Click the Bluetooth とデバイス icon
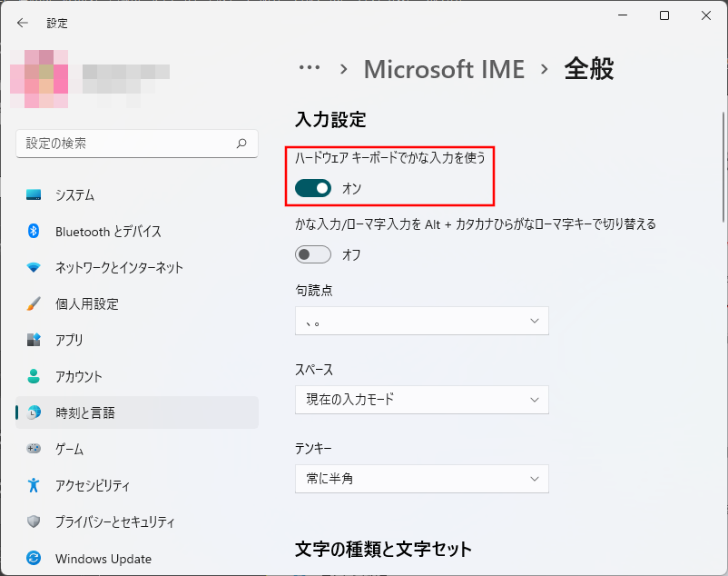 coord(34,232)
